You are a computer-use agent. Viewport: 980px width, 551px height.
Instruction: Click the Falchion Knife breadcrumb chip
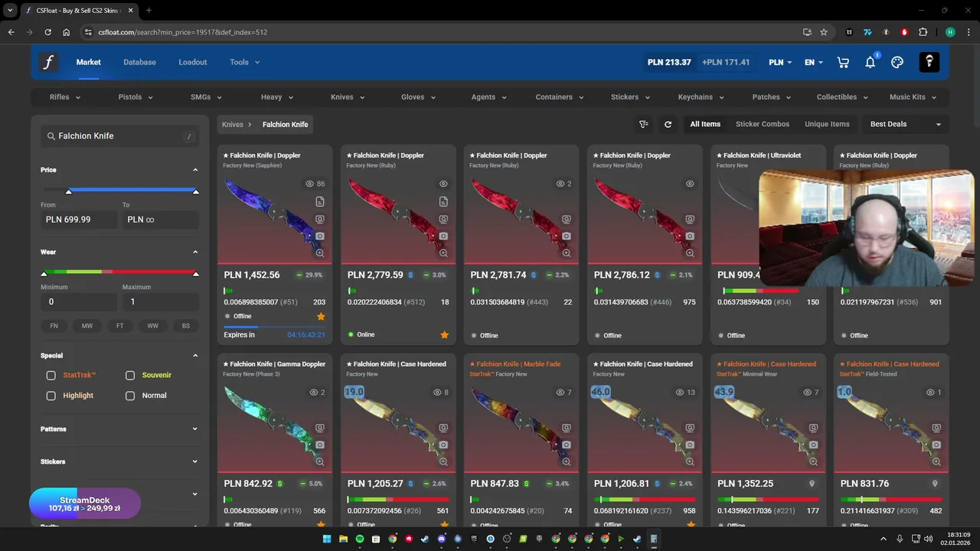(286, 124)
